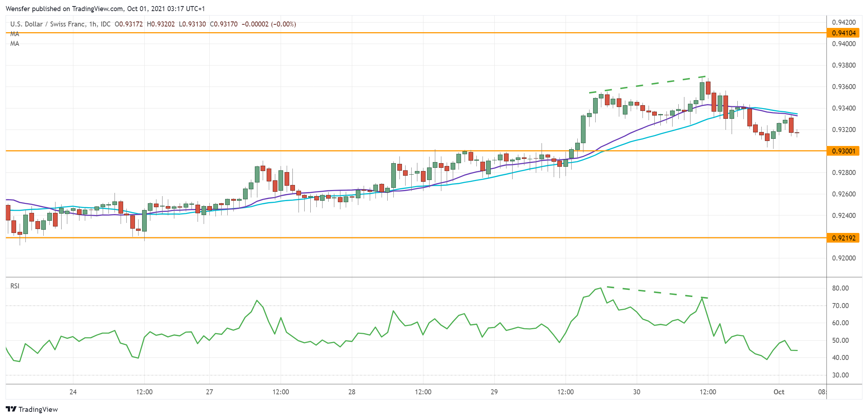Image resolution: width=868 pixels, height=419 pixels.
Task: Toggle the second MA indicator label
Action: (x=15, y=44)
